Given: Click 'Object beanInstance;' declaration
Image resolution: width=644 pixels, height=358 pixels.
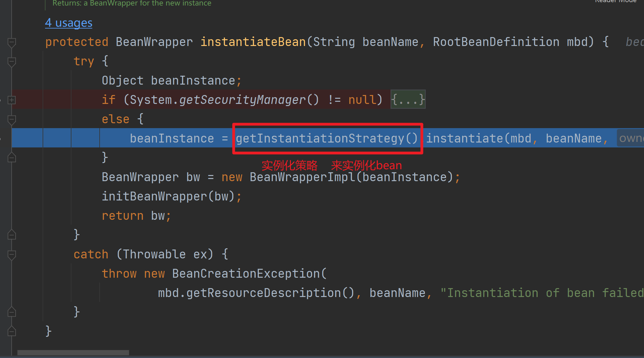Looking at the screenshot, I should [x=172, y=81].
